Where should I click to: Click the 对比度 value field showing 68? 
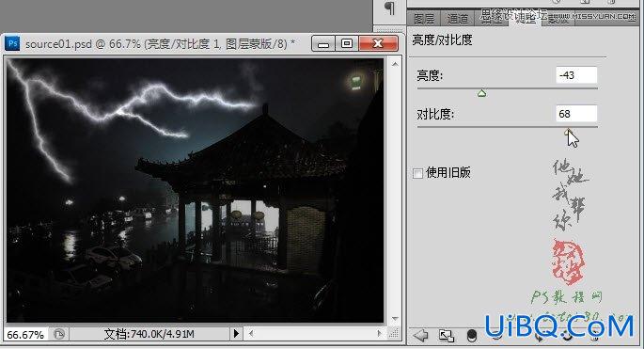point(576,114)
